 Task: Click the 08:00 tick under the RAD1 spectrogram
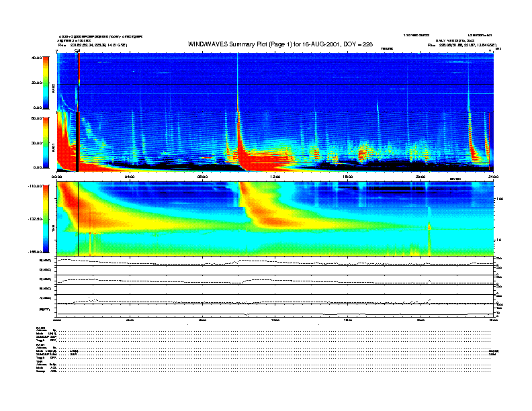[202, 177]
